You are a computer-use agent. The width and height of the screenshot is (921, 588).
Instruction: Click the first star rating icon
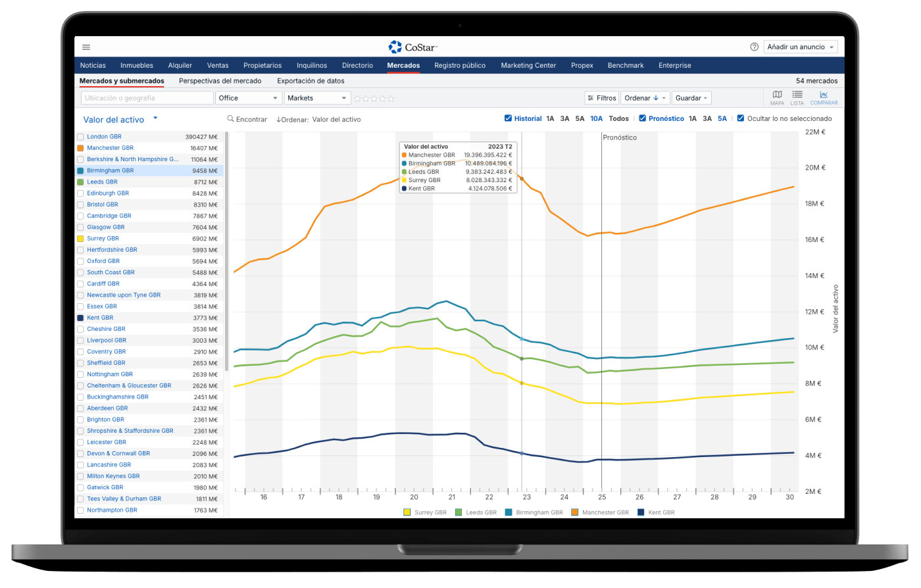click(x=358, y=99)
